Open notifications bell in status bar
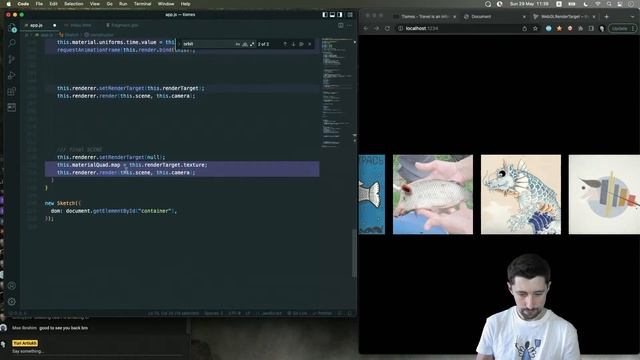 pyautogui.click(x=350, y=313)
